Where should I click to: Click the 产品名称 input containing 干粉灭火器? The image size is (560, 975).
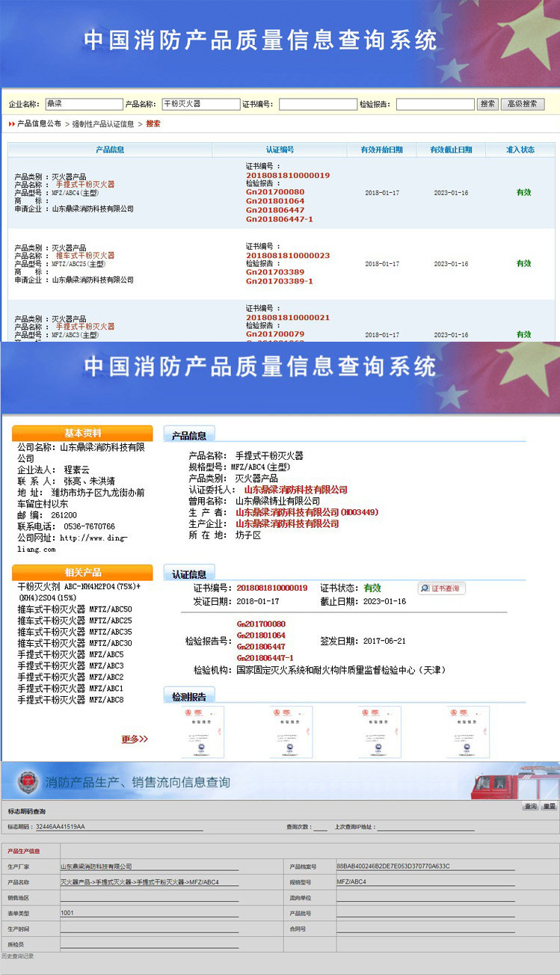tap(200, 104)
